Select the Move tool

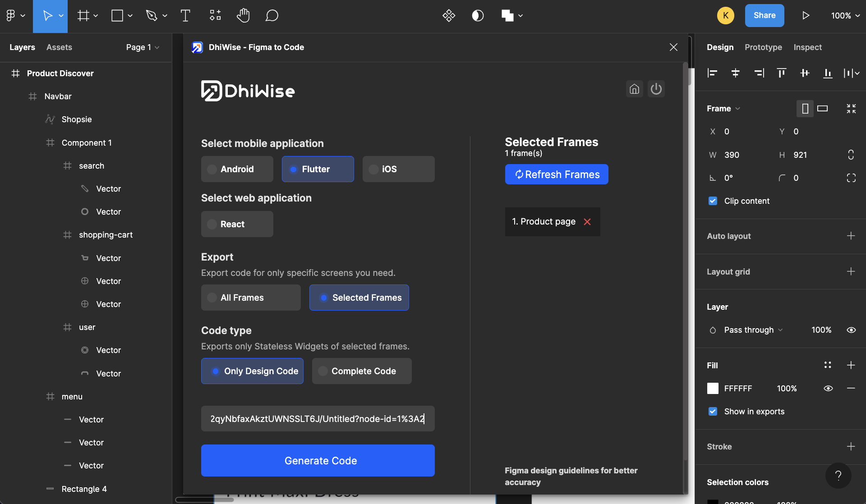point(47,16)
